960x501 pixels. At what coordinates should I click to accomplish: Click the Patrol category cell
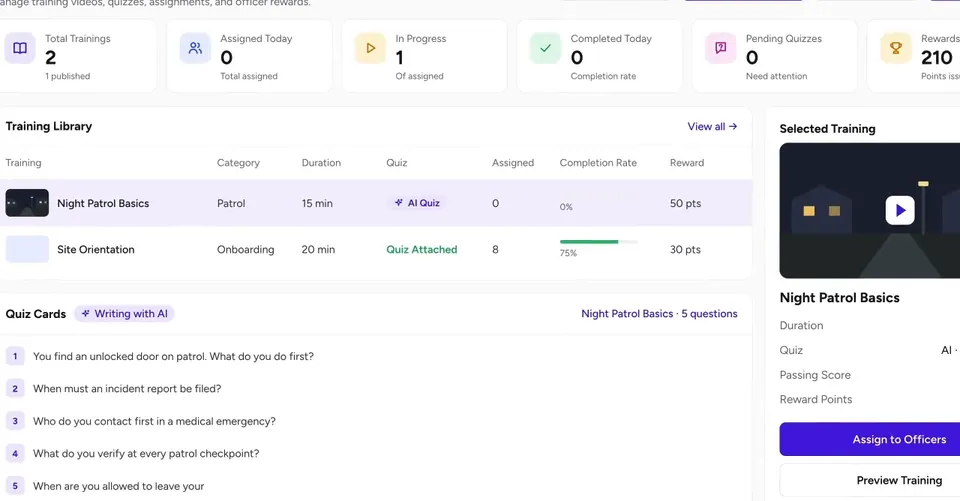pyautogui.click(x=231, y=203)
